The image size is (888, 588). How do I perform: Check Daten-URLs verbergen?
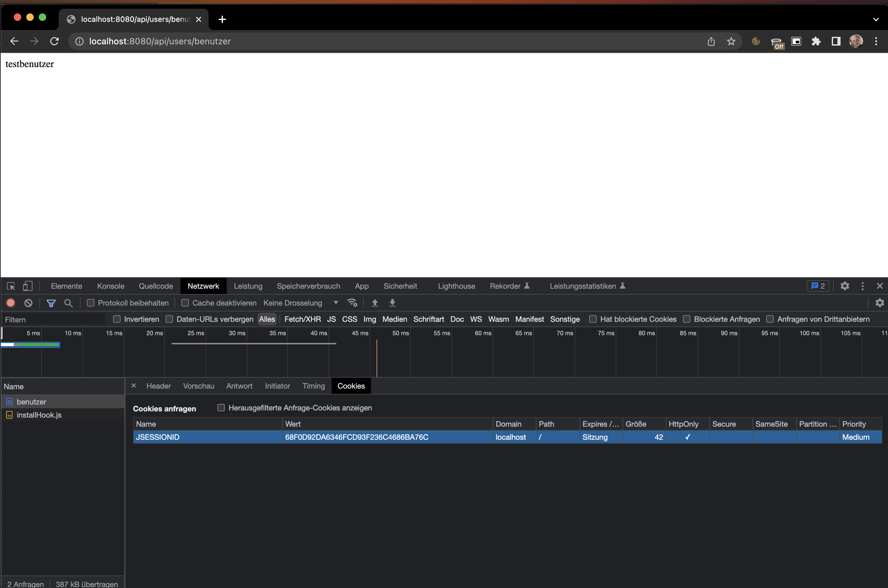[169, 319]
